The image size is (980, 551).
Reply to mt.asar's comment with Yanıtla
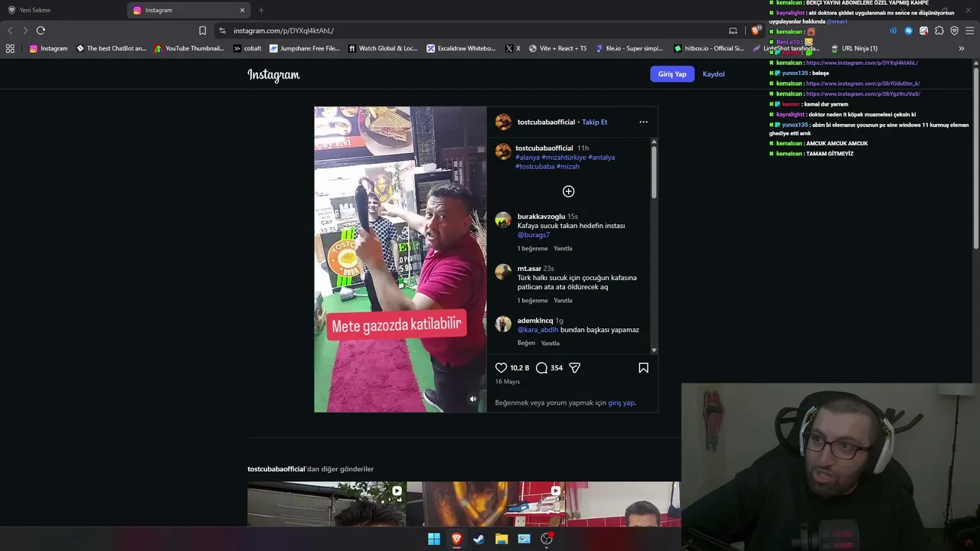(x=563, y=301)
